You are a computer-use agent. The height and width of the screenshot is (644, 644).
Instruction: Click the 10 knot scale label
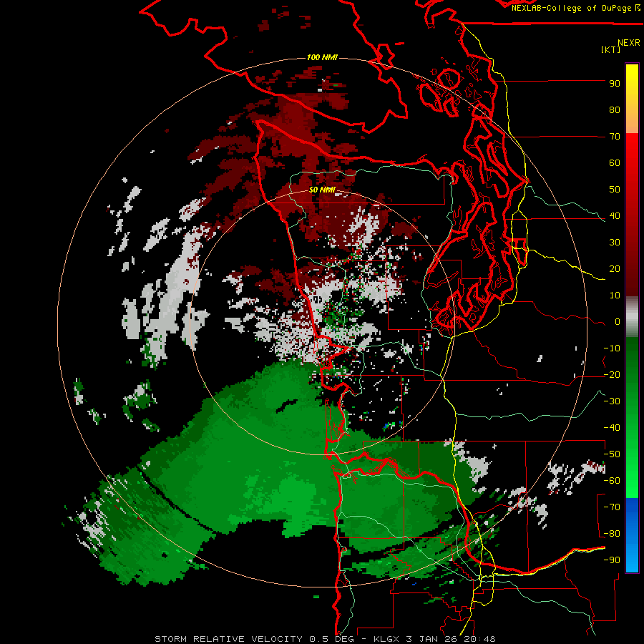pos(615,296)
